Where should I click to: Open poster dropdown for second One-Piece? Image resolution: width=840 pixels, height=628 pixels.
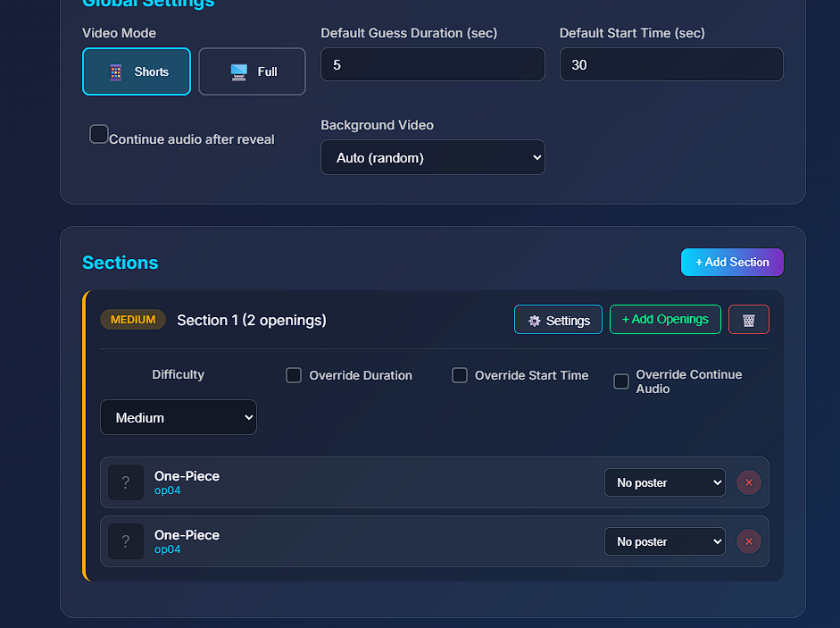[x=665, y=541]
